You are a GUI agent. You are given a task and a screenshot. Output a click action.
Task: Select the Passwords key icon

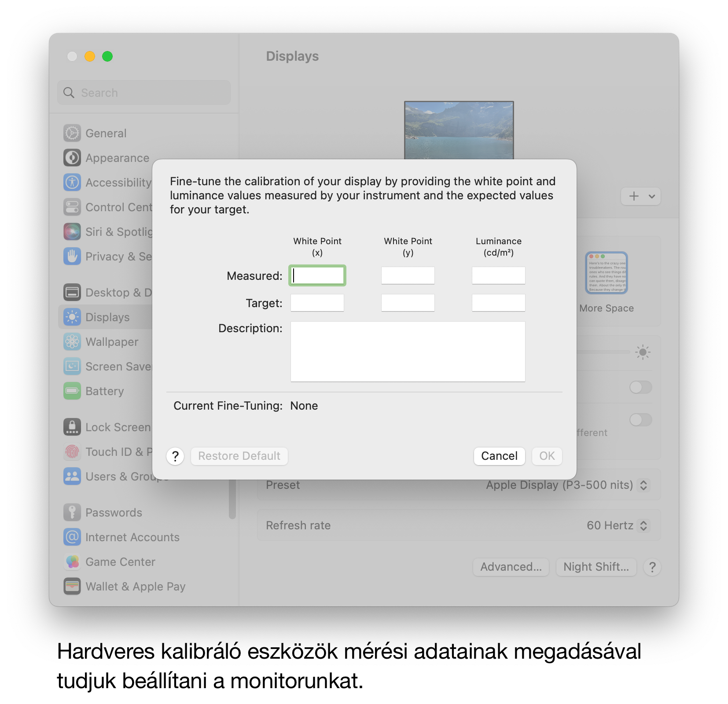(72, 512)
